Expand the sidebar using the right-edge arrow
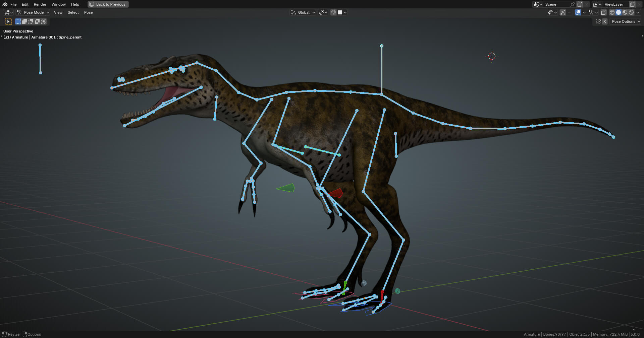The height and width of the screenshot is (338, 644). tap(642, 36)
